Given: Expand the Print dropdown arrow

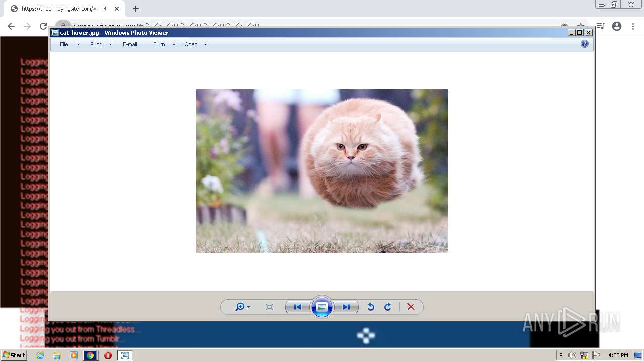Looking at the screenshot, I should (110, 45).
